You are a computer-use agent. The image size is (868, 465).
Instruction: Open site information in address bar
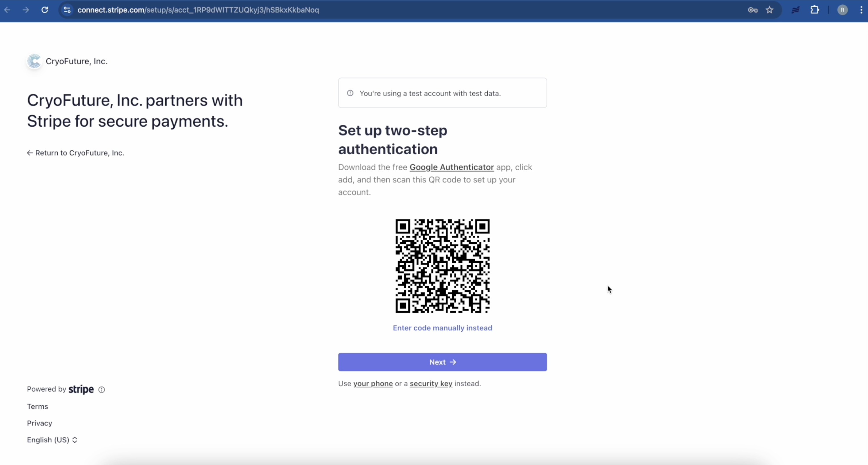click(67, 10)
